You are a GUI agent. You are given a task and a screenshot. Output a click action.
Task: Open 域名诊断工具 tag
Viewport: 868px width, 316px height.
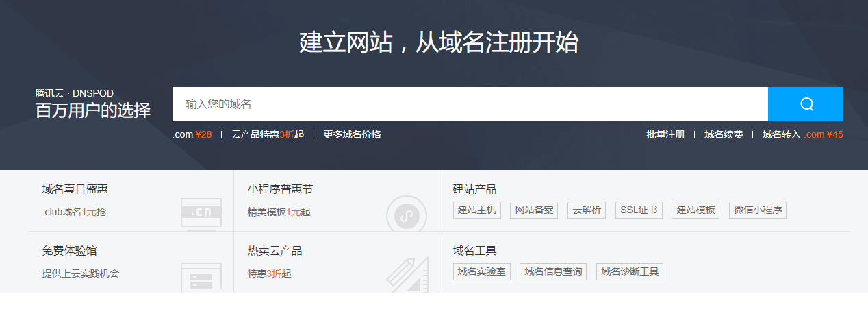coord(630,271)
